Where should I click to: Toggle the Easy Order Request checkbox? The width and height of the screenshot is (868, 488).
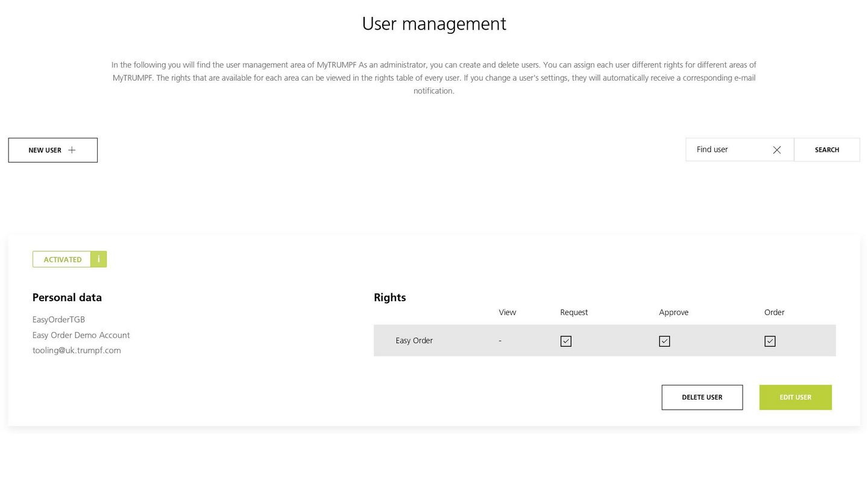(x=566, y=341)
